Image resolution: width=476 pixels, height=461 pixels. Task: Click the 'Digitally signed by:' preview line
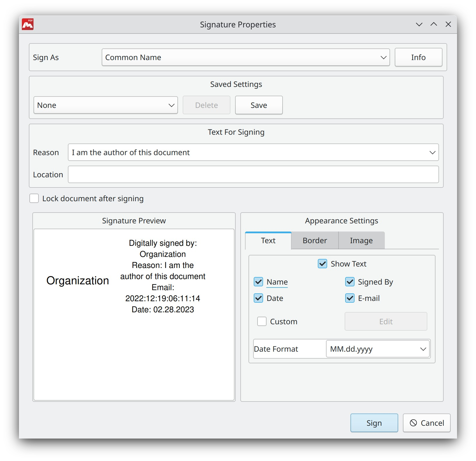(163, 243)
